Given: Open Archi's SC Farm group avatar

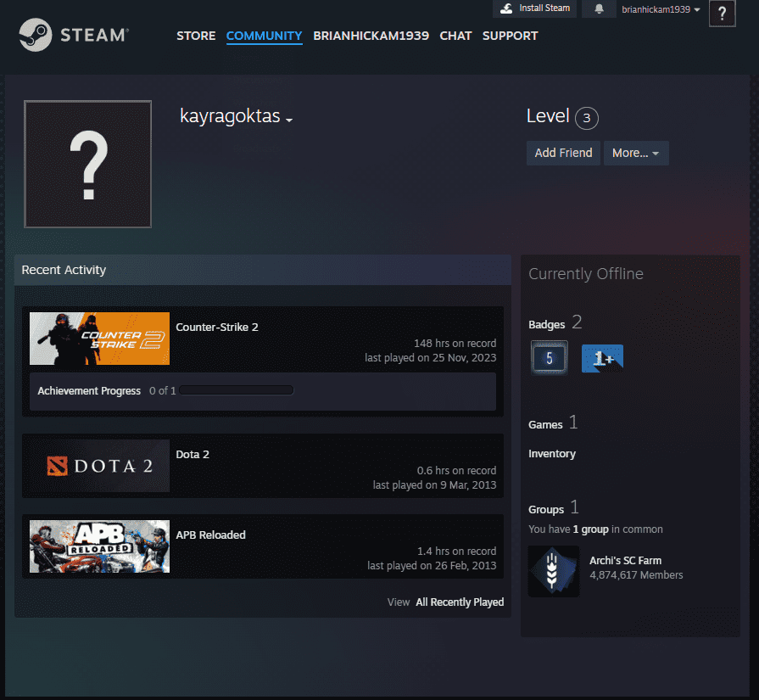Looking at the screenshot, I should coord(554,571).
